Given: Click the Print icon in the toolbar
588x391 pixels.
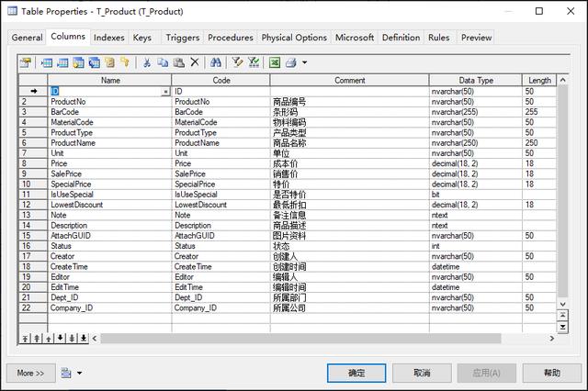Looking at the screenshot, I should coord(291,62).
